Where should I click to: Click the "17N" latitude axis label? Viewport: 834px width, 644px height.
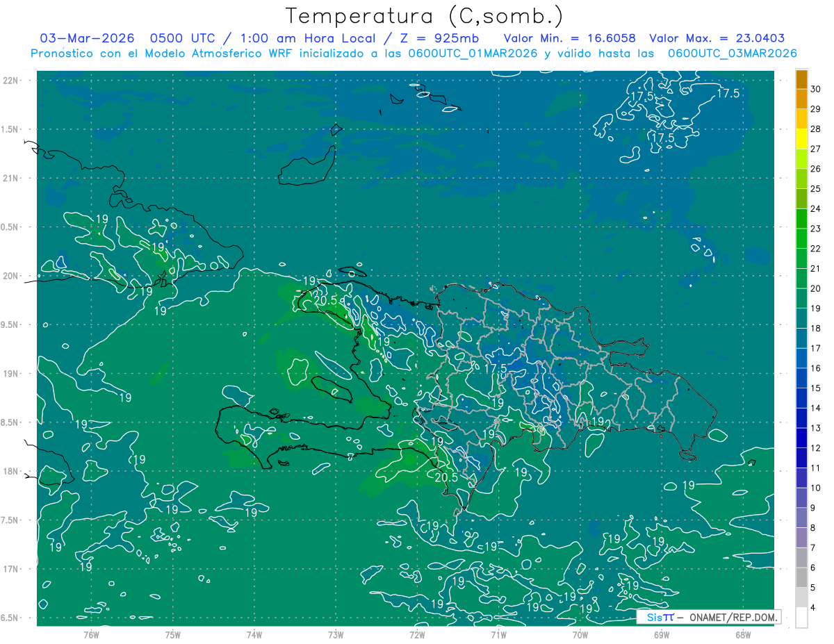point(11,569)
